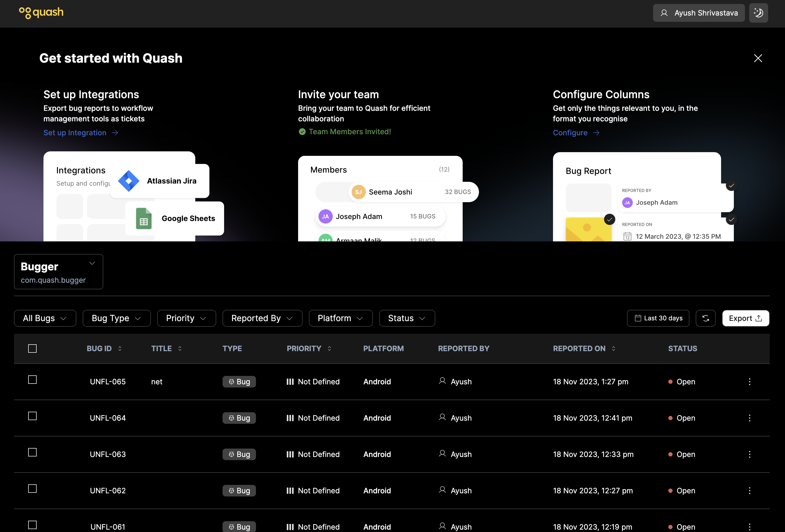Image resolution: width=785 pixels, height=532 pixels.
Task: Toggle the dark mode moon icon
Action: (758, 13)
